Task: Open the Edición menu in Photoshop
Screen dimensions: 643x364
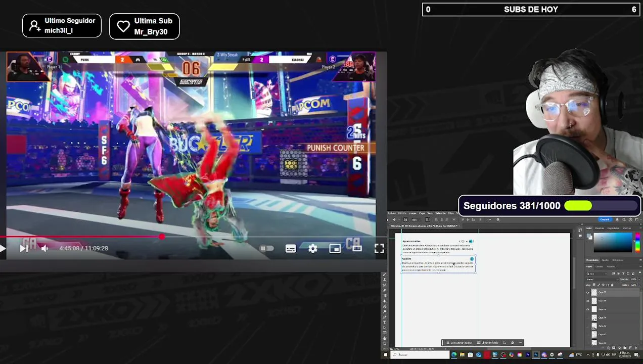Action: pyautogui.click(x=402, y=213)
